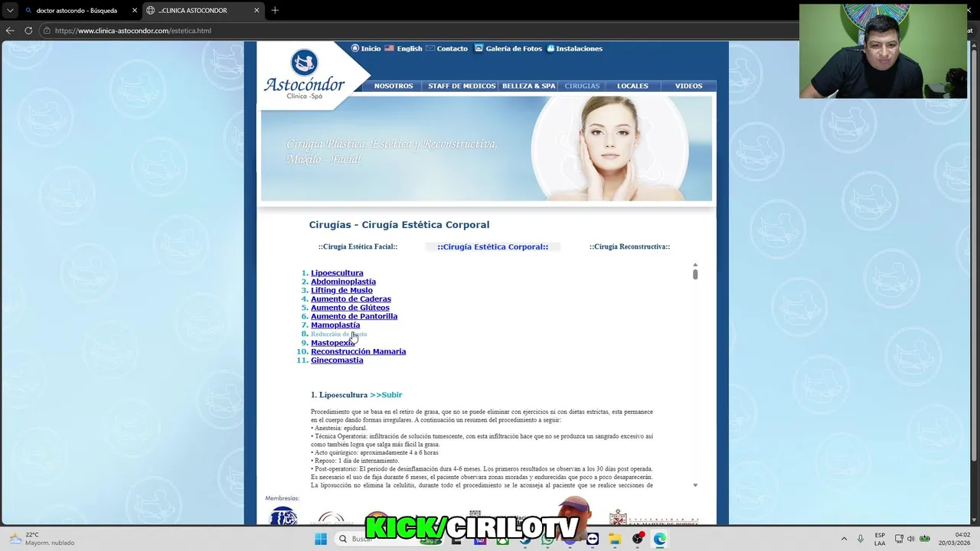
Task: Open the ESP LAA language switcher
Action: [x=880, y=539]
